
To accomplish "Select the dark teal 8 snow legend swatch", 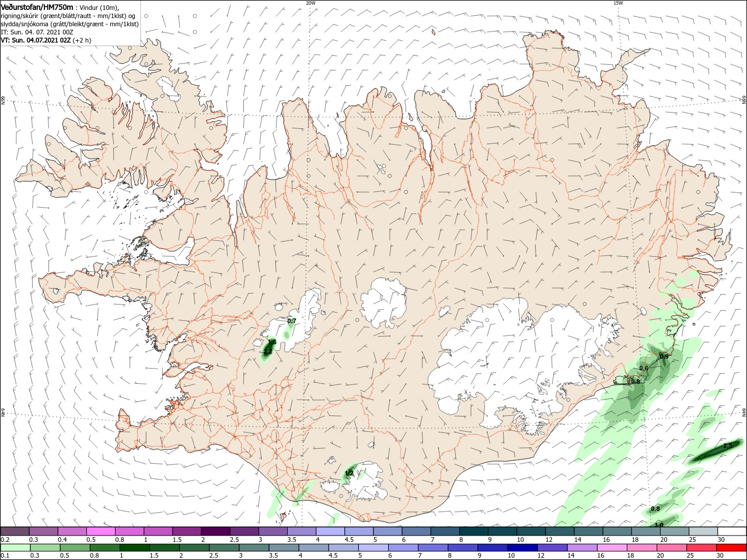I will [x=474, y=531].
